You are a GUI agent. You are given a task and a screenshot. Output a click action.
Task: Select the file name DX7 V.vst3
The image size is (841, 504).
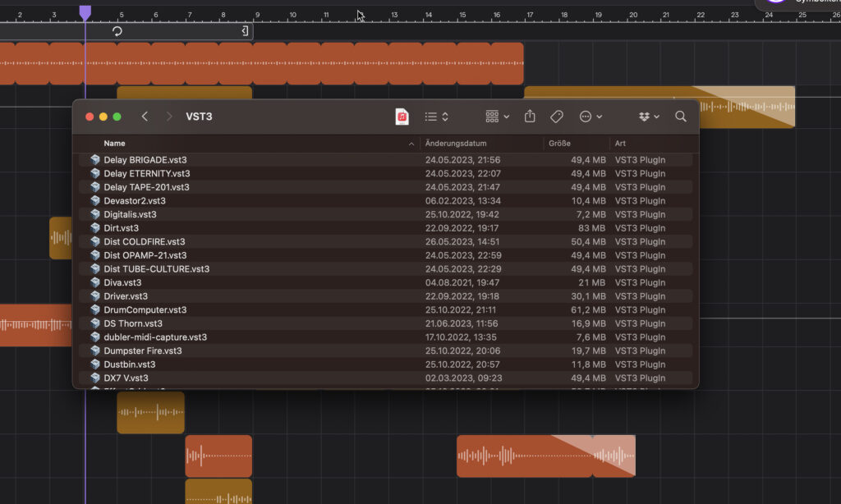coord(126,378)
